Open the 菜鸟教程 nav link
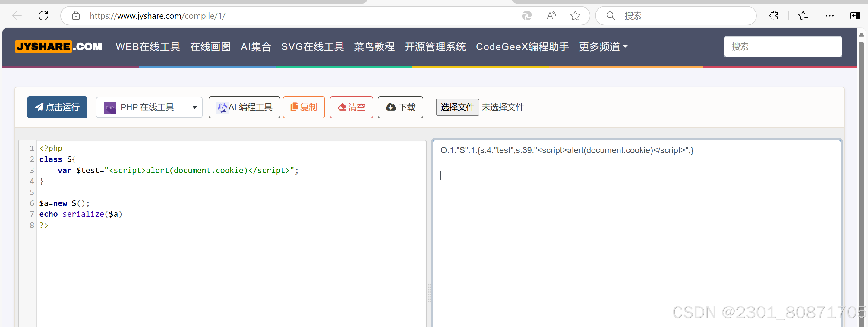868x327 pixels. point(374,46)
